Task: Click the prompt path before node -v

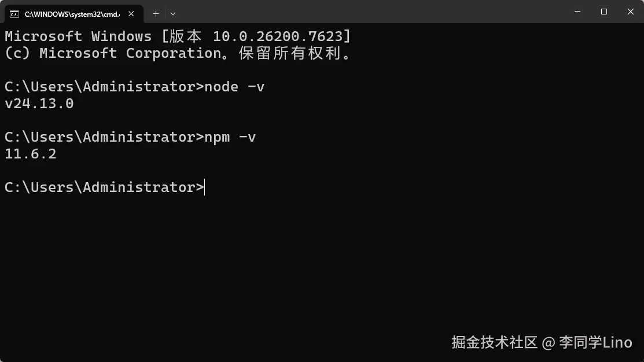Action: pyautogui.click(x=104, y=87)
